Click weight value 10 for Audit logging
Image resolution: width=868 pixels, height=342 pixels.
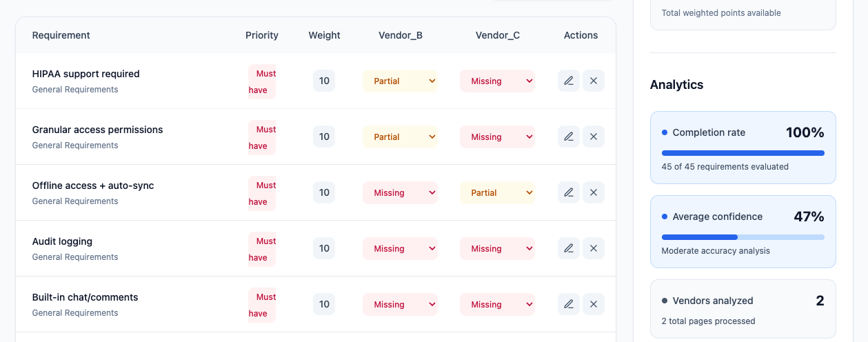tap(324, 248)
